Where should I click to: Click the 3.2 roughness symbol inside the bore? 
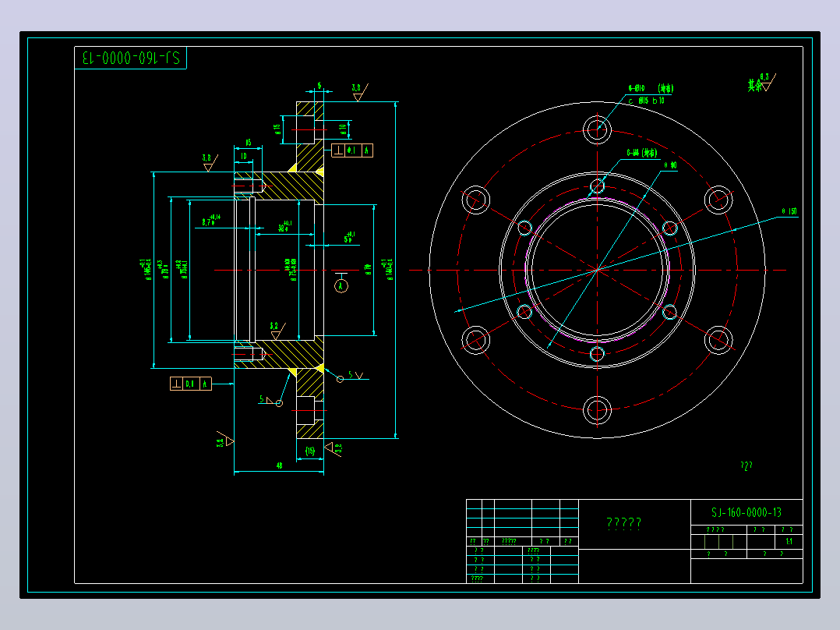tap(277, 331)
